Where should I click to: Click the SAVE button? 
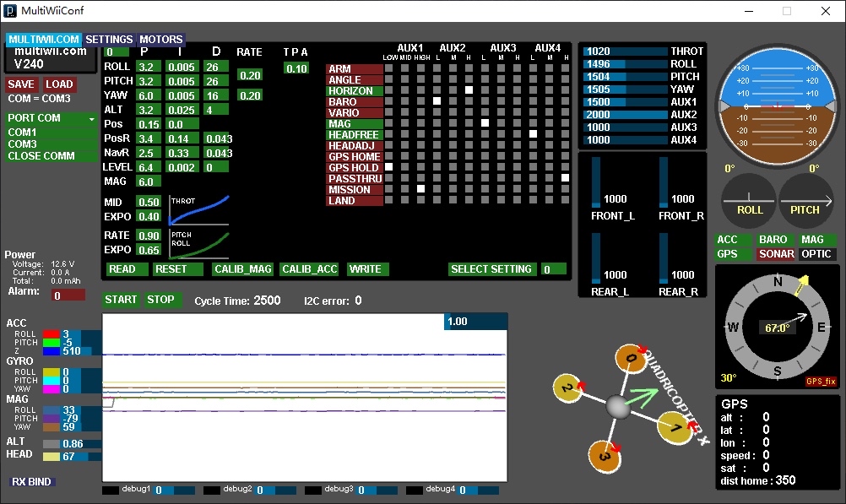[x=21, y=84]
